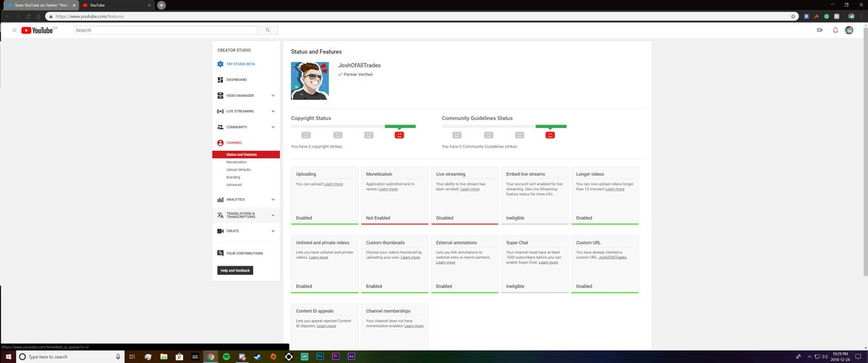Open Dashboard in Creator Studio sidebar
This screenshot has width=868, height=363.
pyautogui.click(x=237, y=80)
